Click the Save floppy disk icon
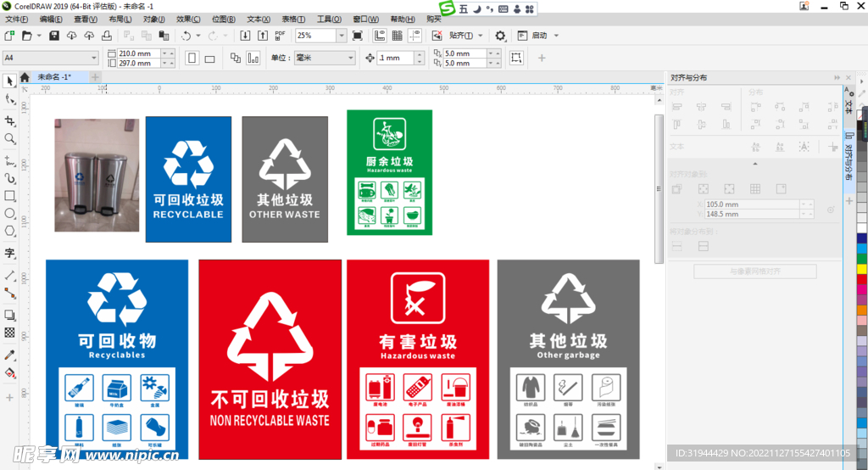Viewport: 868px width, 470px height. [54, 36]
